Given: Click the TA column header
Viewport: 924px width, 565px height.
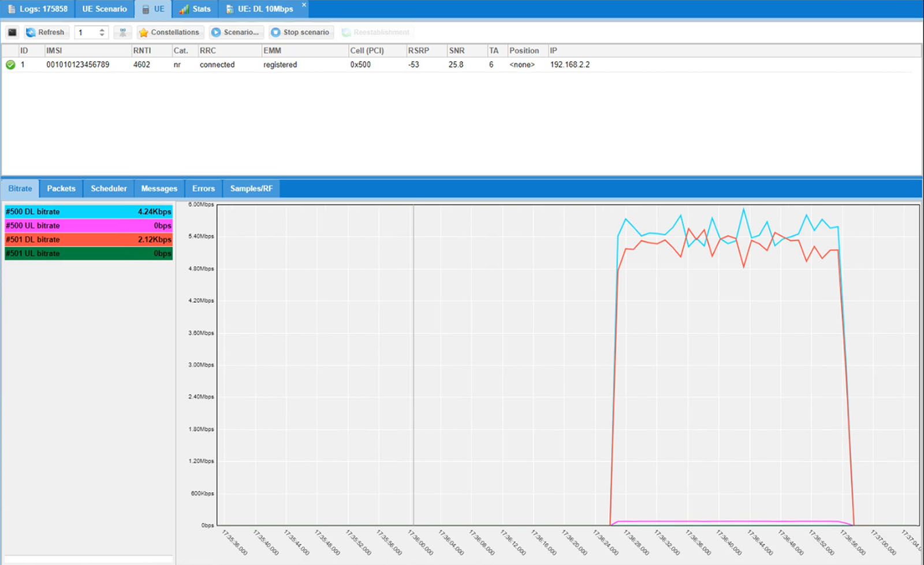Looking at the screenshot, I should point(497,51).
